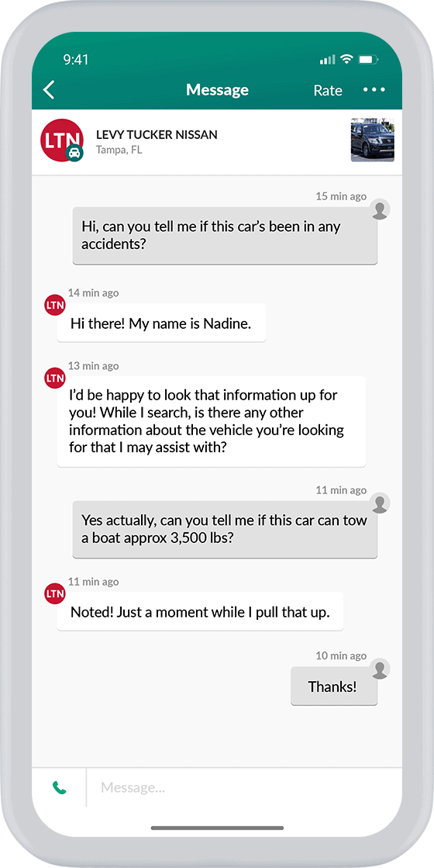Tap the back arrow in header
Screen dimensions: 434x868
coord(49,90)
